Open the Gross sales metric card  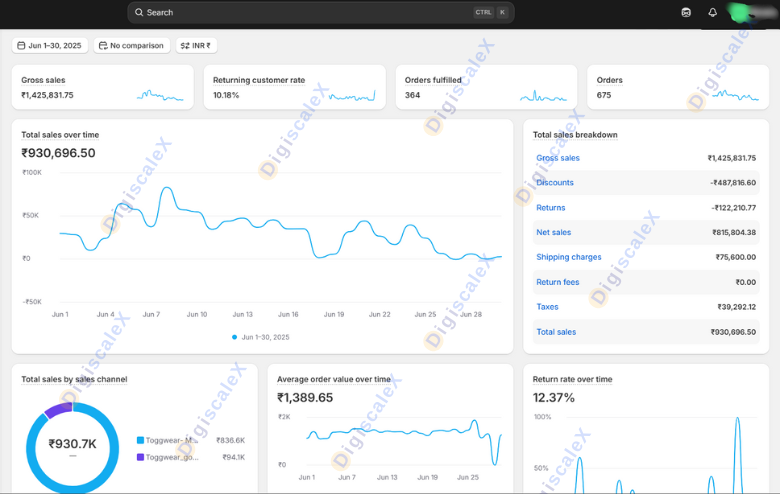(102, 87)
